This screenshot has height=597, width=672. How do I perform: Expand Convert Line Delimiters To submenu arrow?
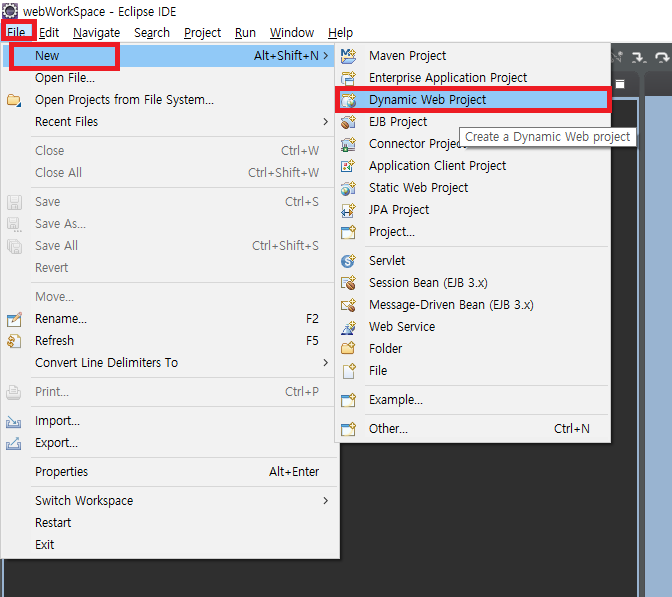tap(326, 363)
